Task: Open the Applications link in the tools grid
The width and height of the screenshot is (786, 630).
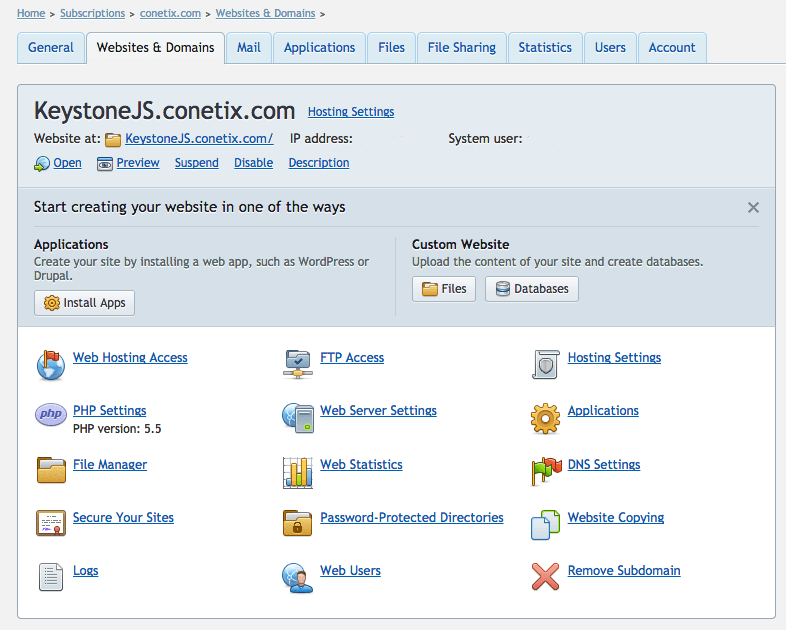Action: (x=603, y=410)
